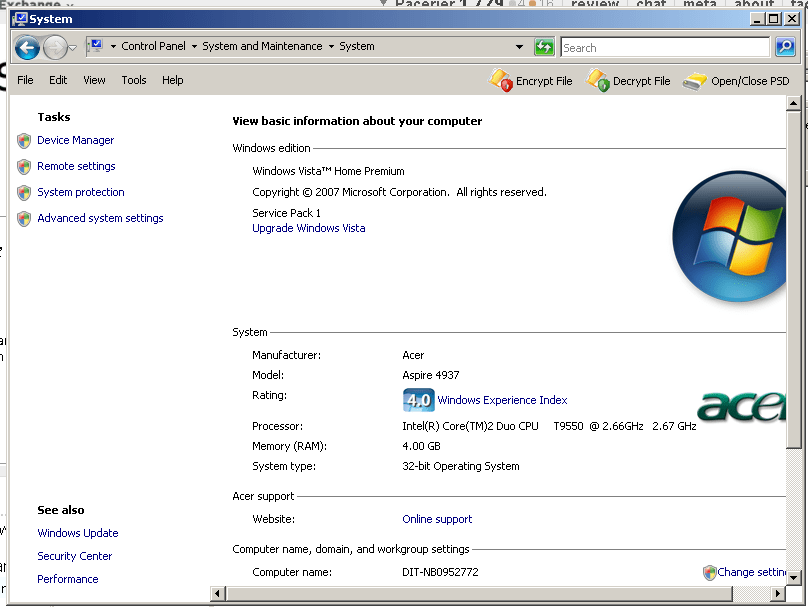Open the recent pages dropdown beside Forward
The image size is (808, 607).
pos(73,48)
